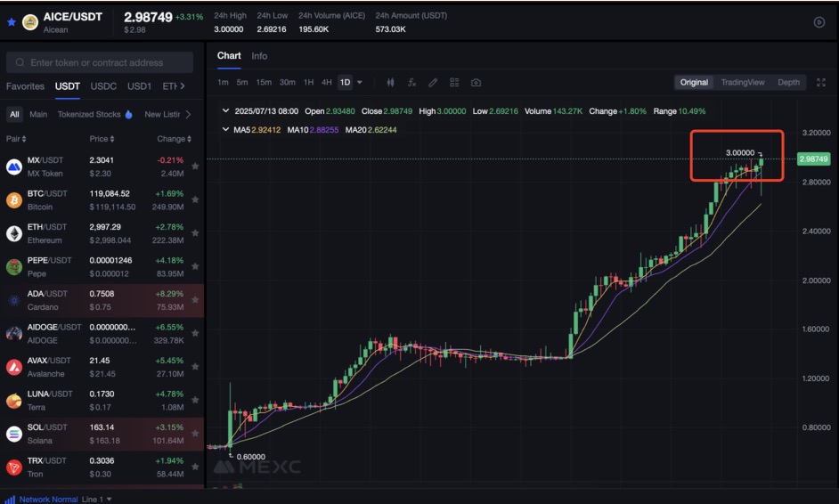
Task: Select the USD1 market tab
Action: coord(139,86)
